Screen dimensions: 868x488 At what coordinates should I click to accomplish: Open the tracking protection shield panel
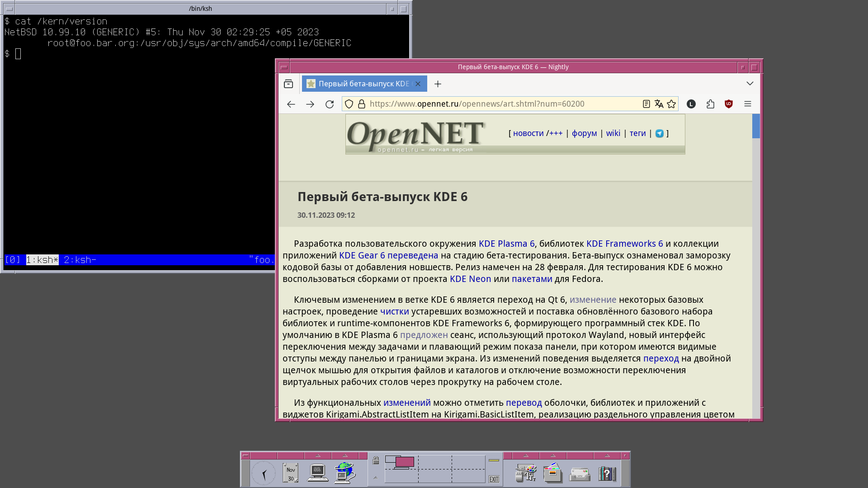[349, 104]
